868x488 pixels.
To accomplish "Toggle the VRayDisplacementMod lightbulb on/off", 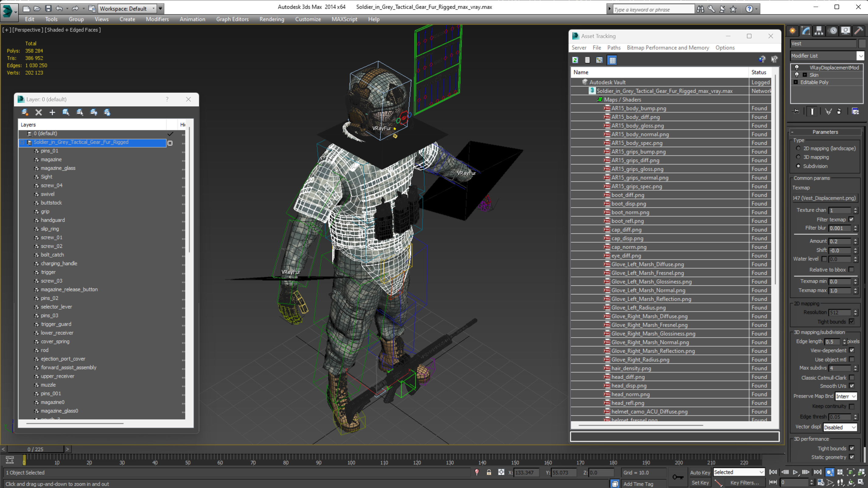I will (797, 67).
